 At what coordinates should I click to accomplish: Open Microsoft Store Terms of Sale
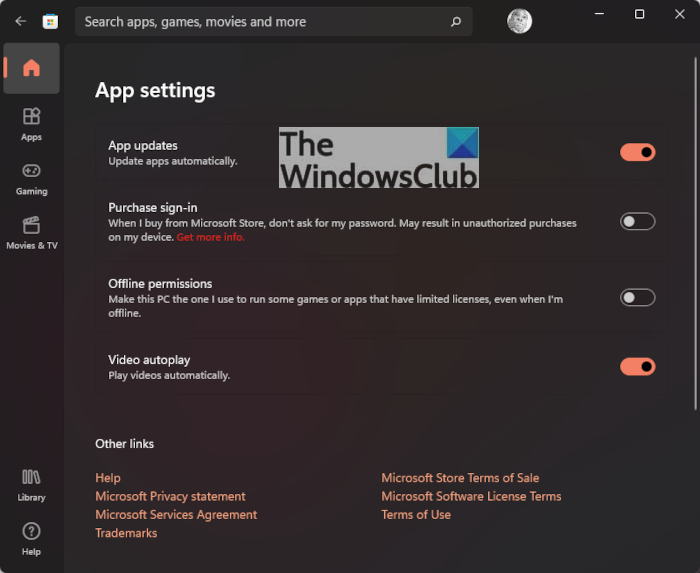460,478
